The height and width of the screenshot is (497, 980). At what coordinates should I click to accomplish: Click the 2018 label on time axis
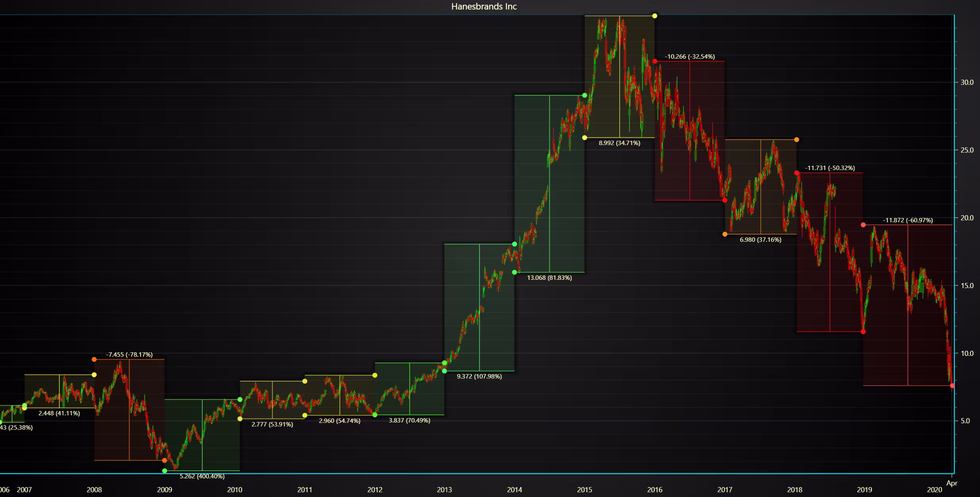tap(795, 490)
